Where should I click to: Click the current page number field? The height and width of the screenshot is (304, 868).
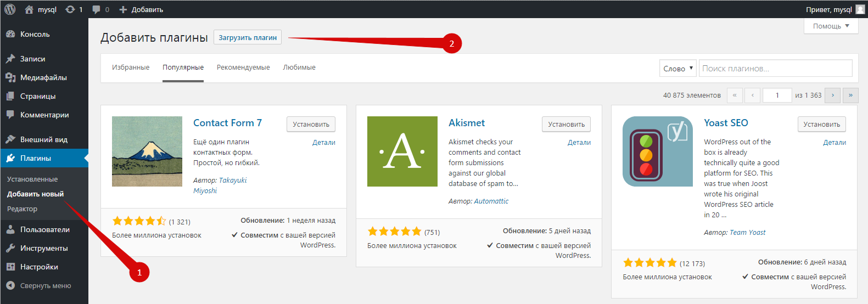click(x=777, y=95)
